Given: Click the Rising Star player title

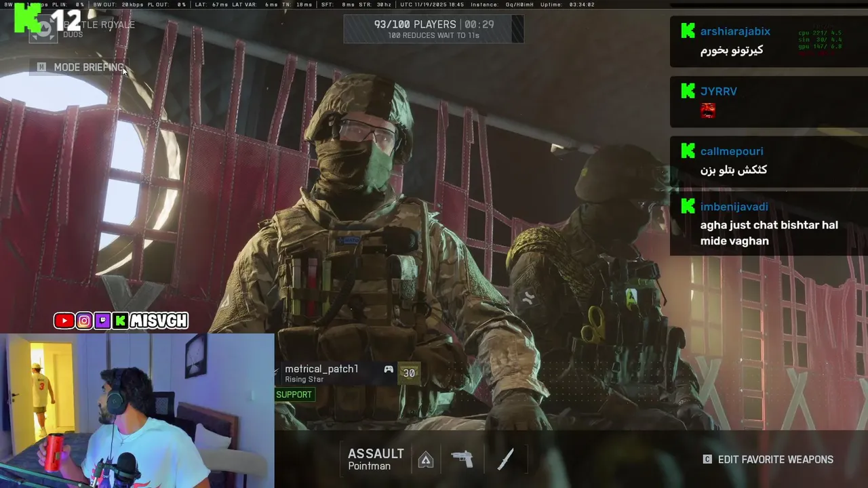Looking at the screenshot, I should (x=304, y=380).
